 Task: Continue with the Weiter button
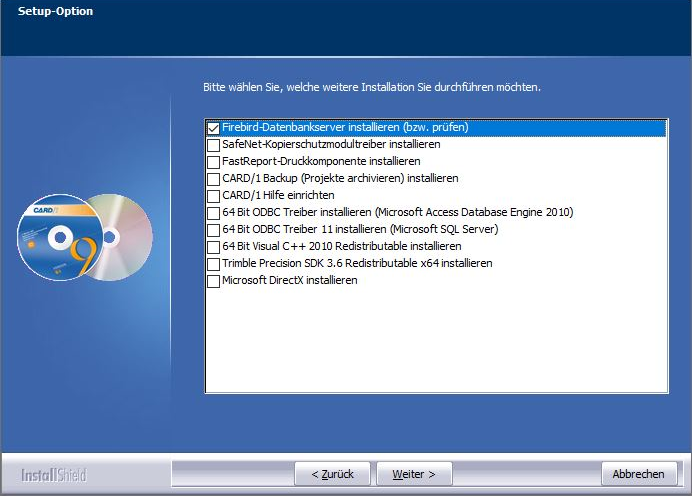click(414, 474)
